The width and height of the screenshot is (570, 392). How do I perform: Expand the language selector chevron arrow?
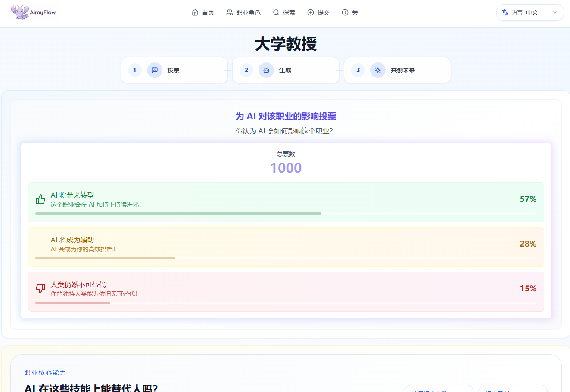(555, 12)
